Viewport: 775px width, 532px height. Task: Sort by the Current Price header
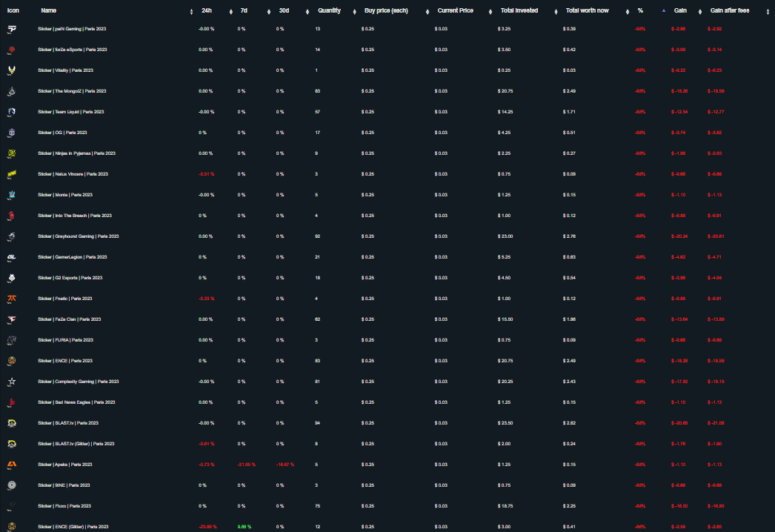coord(455,10)
